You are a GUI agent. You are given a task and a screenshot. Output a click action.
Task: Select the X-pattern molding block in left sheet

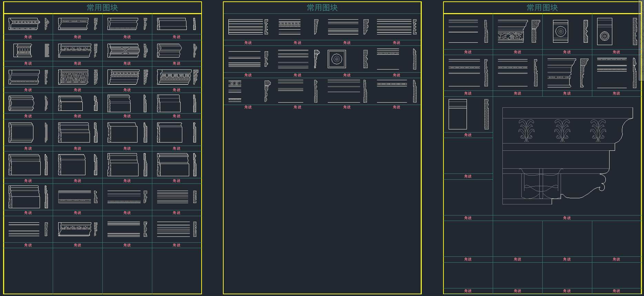123,51
